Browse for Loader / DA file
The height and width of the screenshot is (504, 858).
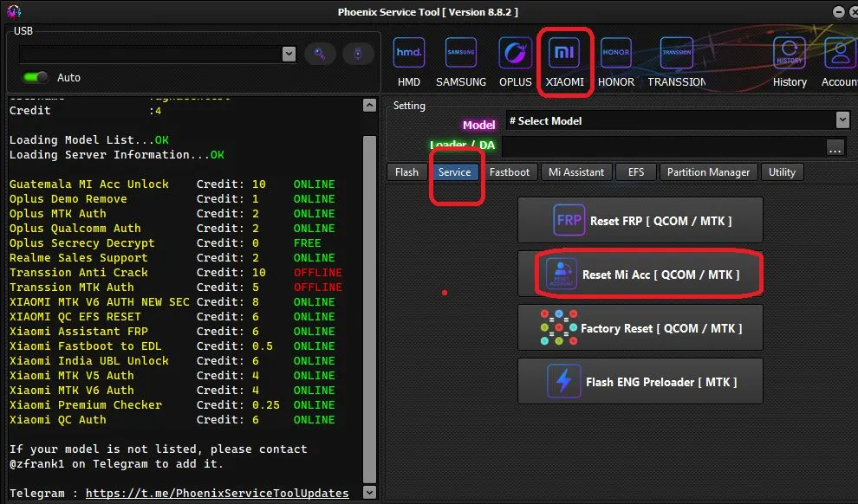835,147
